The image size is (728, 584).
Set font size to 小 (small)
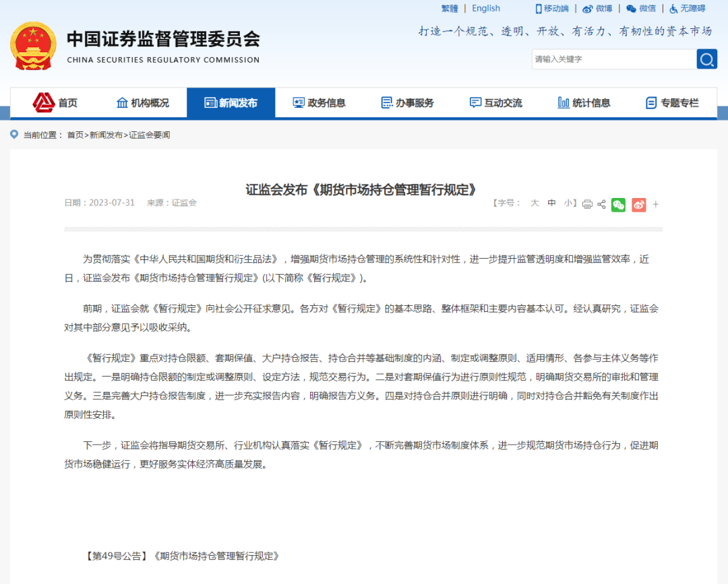click(568, 203)
